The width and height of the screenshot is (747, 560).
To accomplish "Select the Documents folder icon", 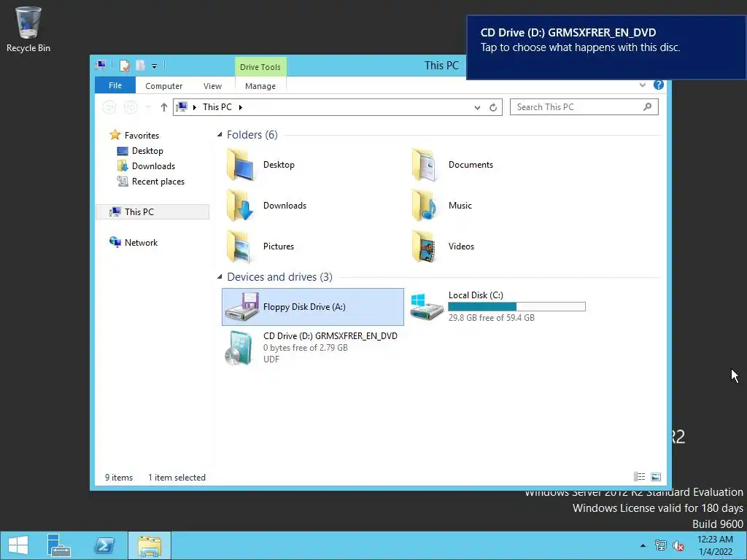I will pyautogui.click(x=425, y=164).
